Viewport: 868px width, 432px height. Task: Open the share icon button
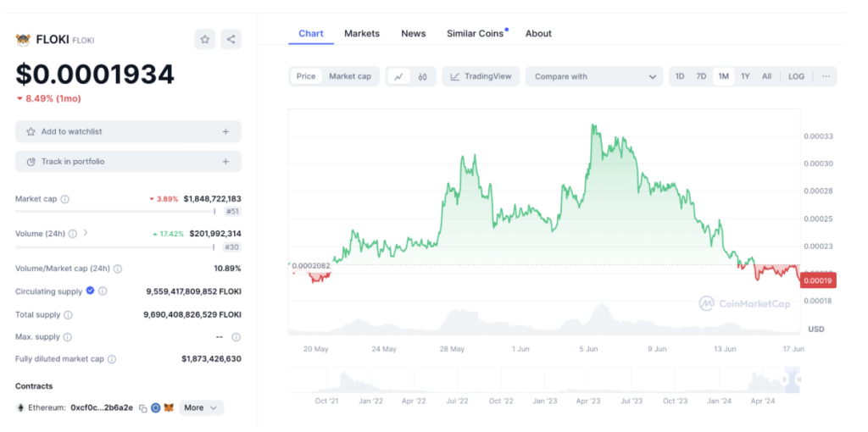(x=231, y=39)
